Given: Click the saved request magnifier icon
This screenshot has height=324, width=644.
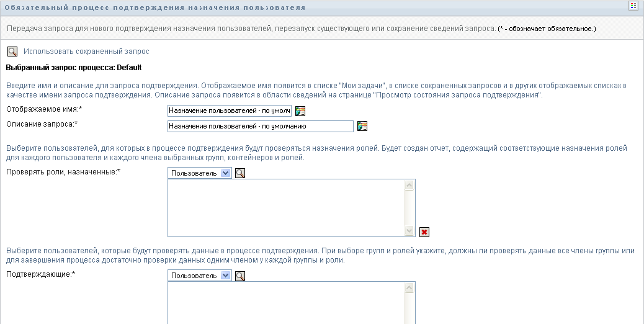Looking at the screenshot, I should 12,52.
